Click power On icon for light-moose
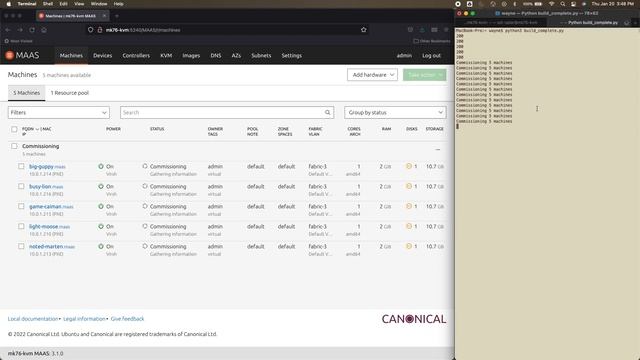The height and width of the screenshot is (360, 640). (101, 227)
